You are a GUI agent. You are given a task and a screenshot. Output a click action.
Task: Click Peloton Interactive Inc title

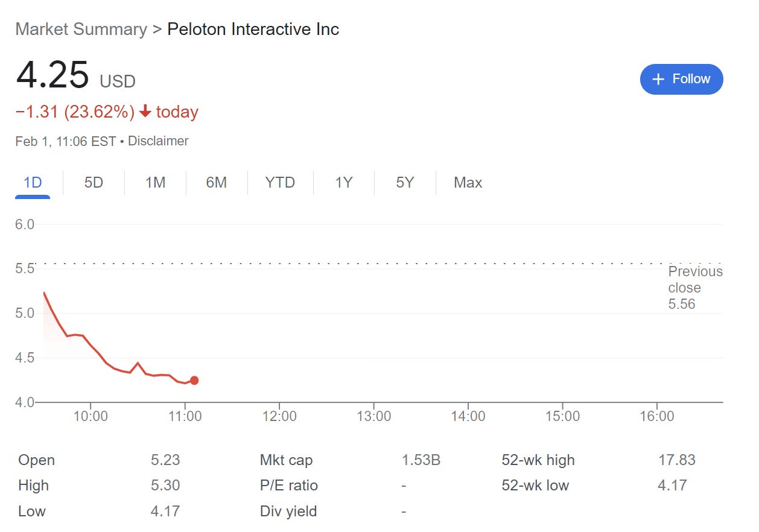pos(253,29)
